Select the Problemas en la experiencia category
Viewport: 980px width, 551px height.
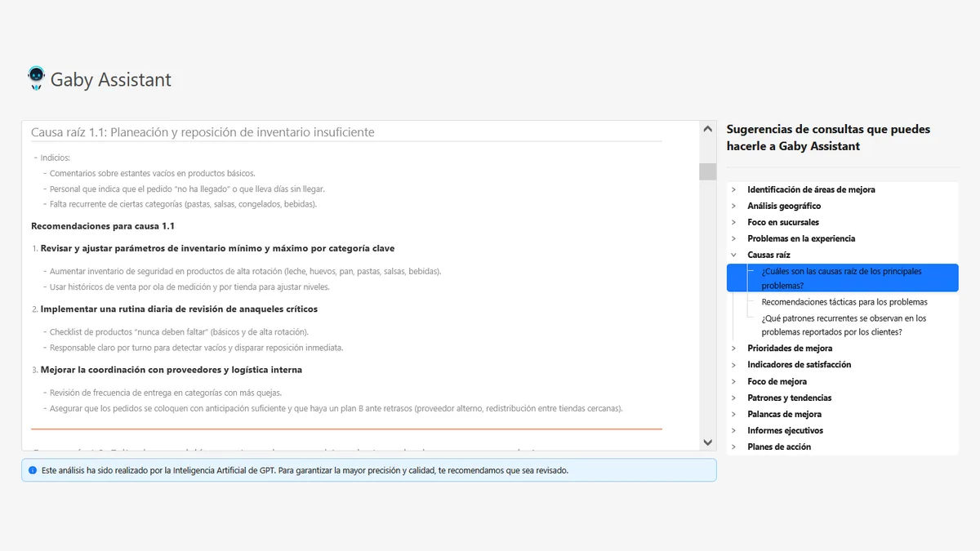(801, 238)
